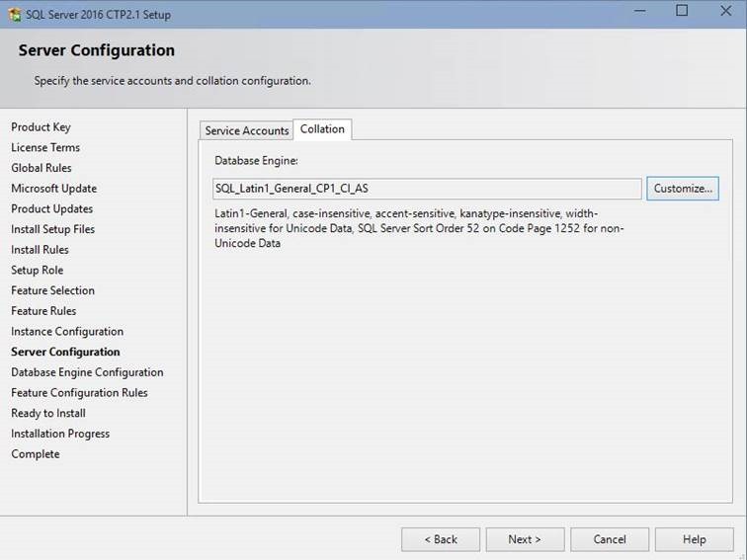Open the Customize collation dialog
The image size is (747, 560).
click(682, 189)
